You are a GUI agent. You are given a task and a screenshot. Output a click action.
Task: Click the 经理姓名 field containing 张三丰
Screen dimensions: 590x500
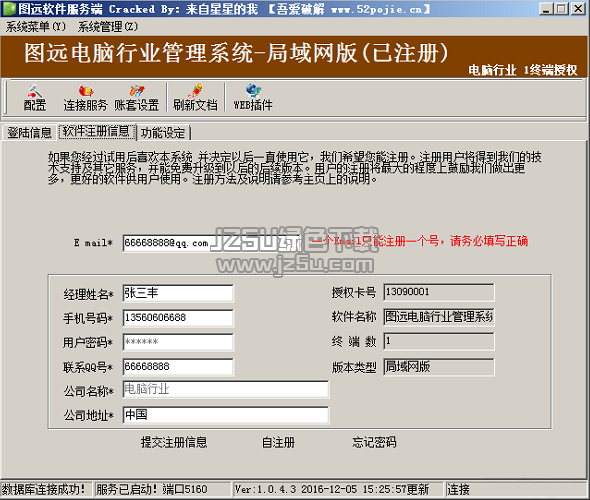point(178,293)
